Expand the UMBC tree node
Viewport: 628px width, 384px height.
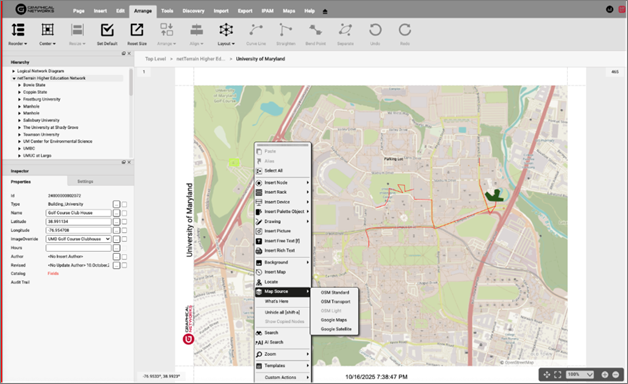point(19,149)
